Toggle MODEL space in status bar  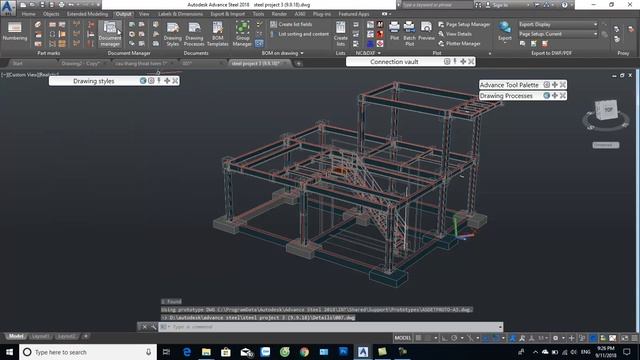(x=402, y=338)
